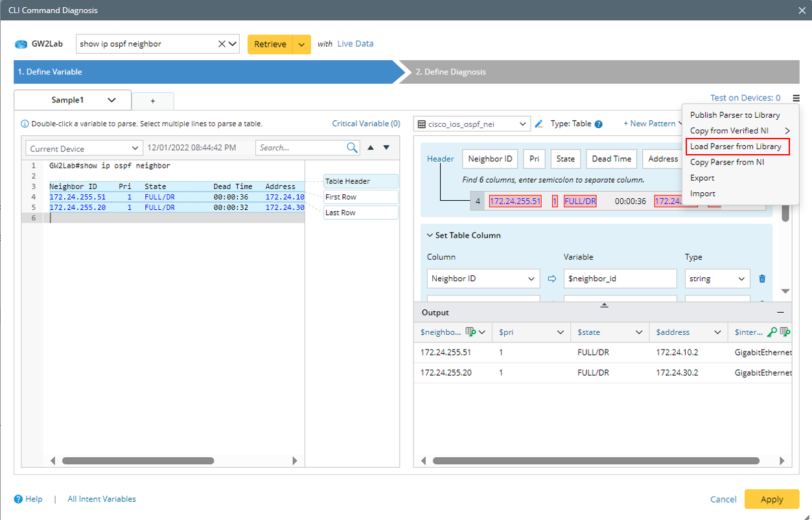The width and height of the screenshot is (812, 520).
Task: Expand the cisco_ios_ospf_nei parser dropdown
Action: click(522, 124)
